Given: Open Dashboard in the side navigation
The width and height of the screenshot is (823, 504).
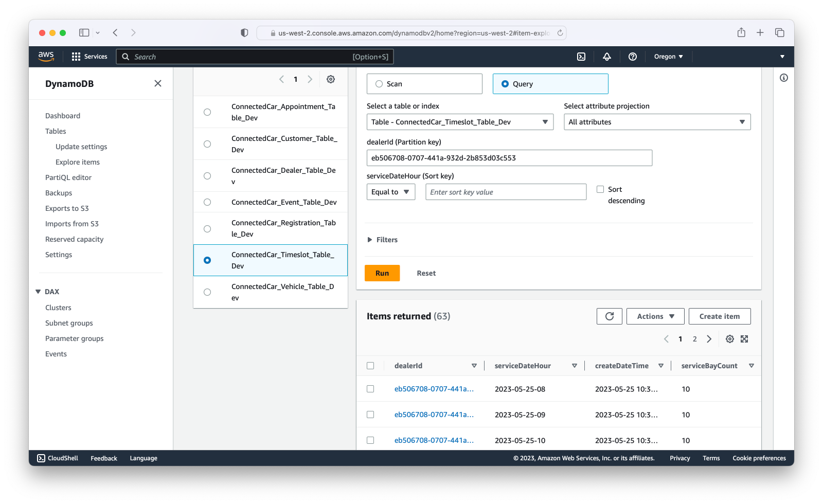Looking at the screenshot, I should pyautogui.click(x=63, y=116).
